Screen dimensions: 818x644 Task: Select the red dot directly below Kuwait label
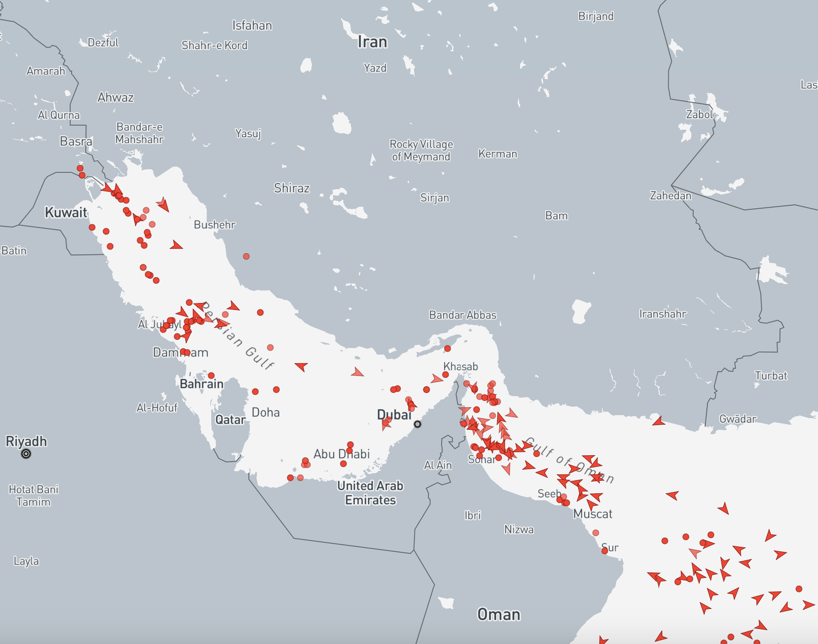(92, 227)
